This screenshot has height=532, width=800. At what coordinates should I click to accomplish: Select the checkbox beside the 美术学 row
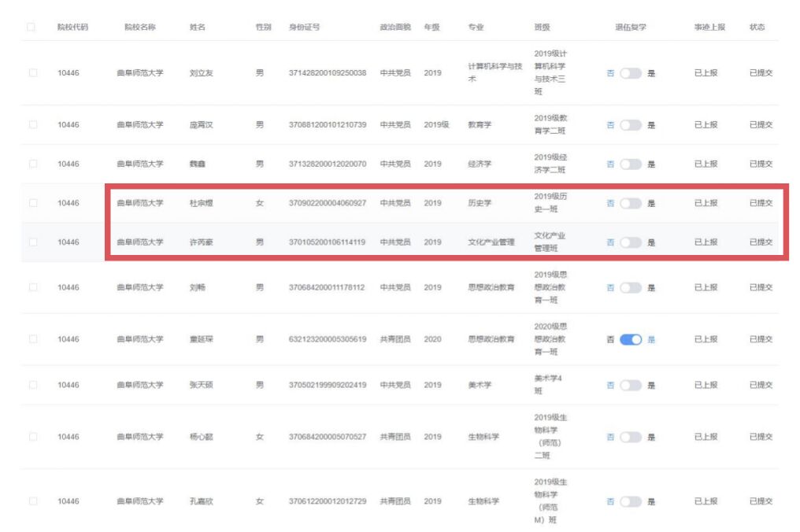pyautogui.click(x=32, y=385)
